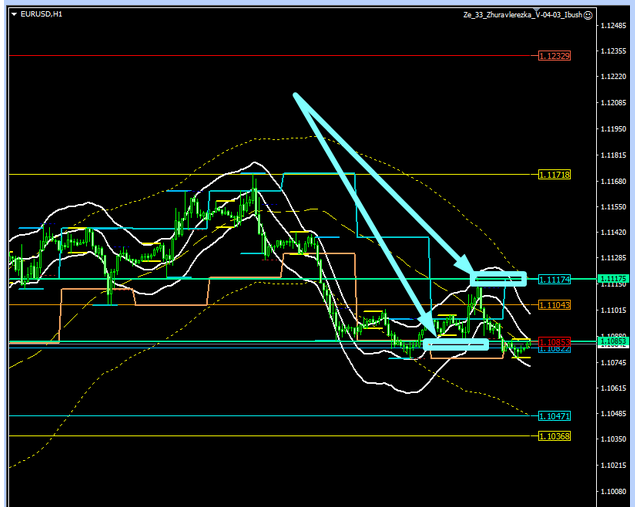Select the red 1.12329 price label

coord(554,56)
